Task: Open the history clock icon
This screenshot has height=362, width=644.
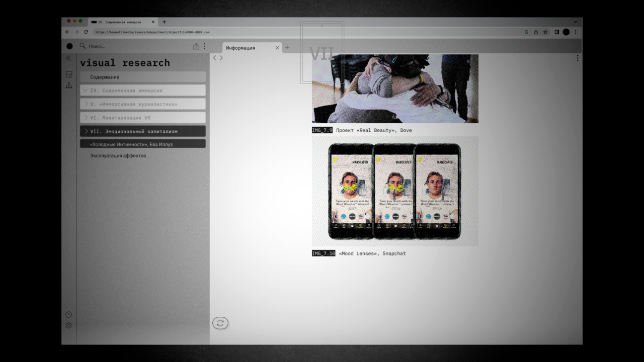Action: click(69, 315)
